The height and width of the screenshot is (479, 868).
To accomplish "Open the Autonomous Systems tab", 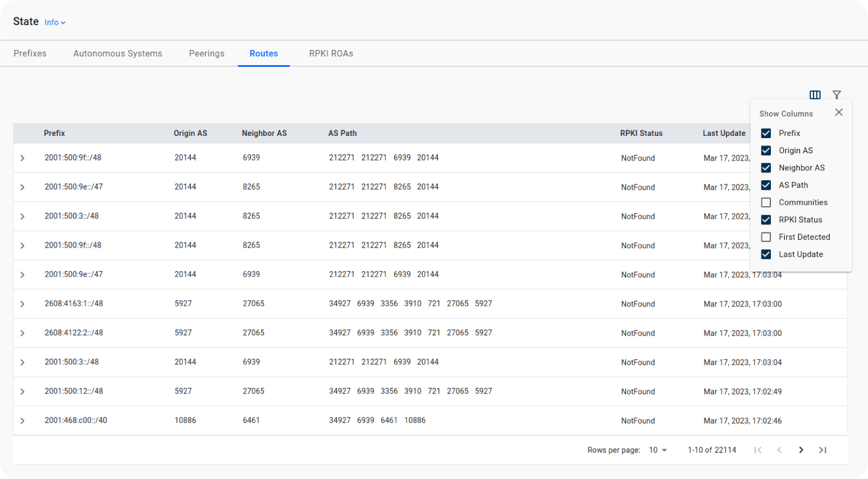I will (117, 53).
